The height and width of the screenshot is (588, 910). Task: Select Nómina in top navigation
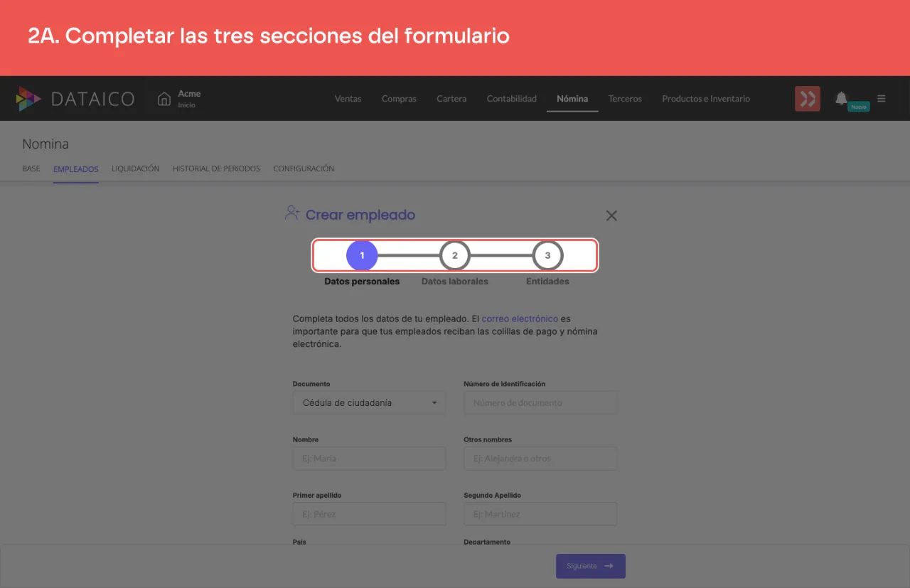(x=572, y=99)
